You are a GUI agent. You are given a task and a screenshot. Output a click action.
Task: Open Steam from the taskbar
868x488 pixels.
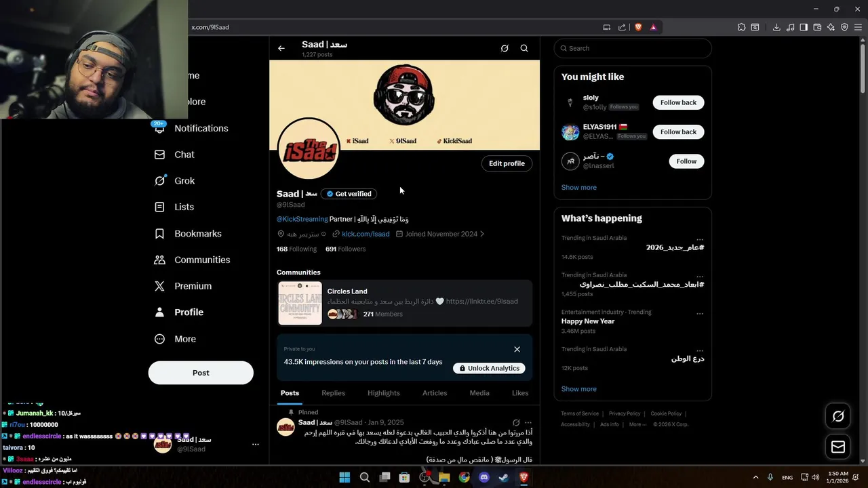(x=504, y=477)
